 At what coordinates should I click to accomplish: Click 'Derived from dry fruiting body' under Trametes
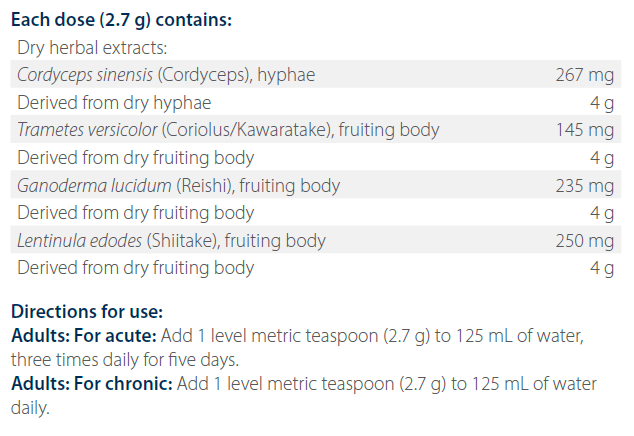click(136, 158)
